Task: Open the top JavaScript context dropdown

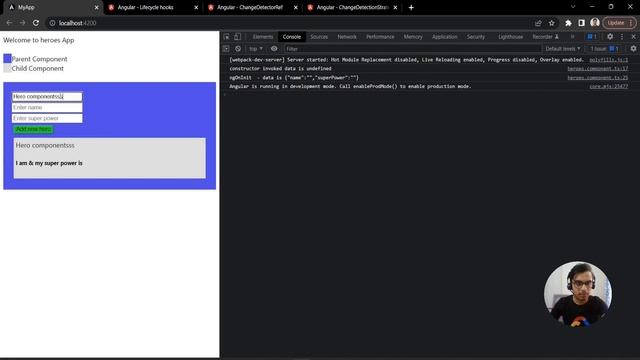Action: (x=256, y=49)
